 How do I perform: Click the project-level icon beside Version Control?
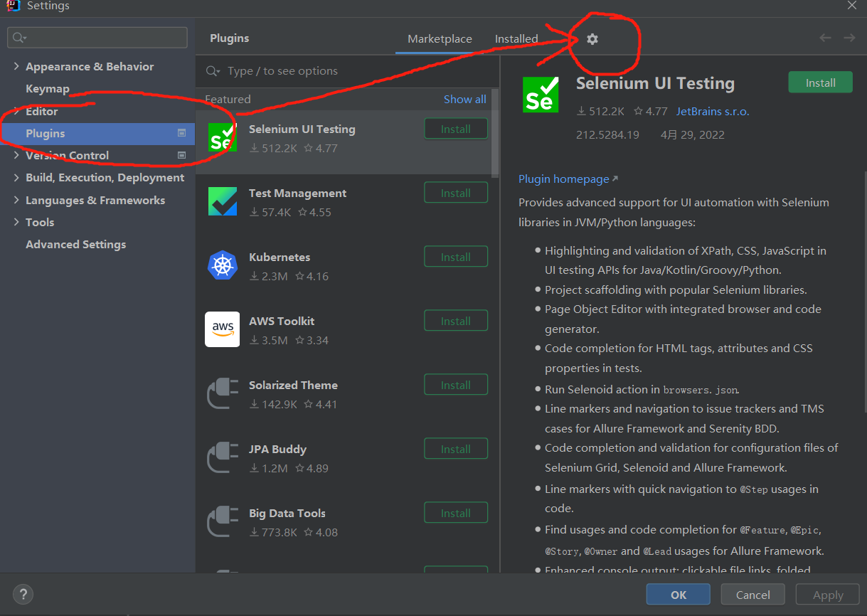click(181, 155)
